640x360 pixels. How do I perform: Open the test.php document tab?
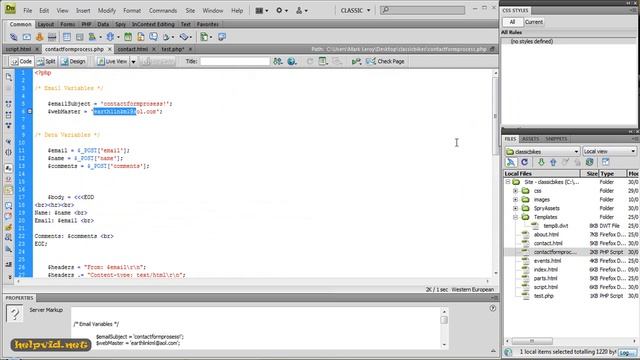pyautogui.click(x=173, y=49)
